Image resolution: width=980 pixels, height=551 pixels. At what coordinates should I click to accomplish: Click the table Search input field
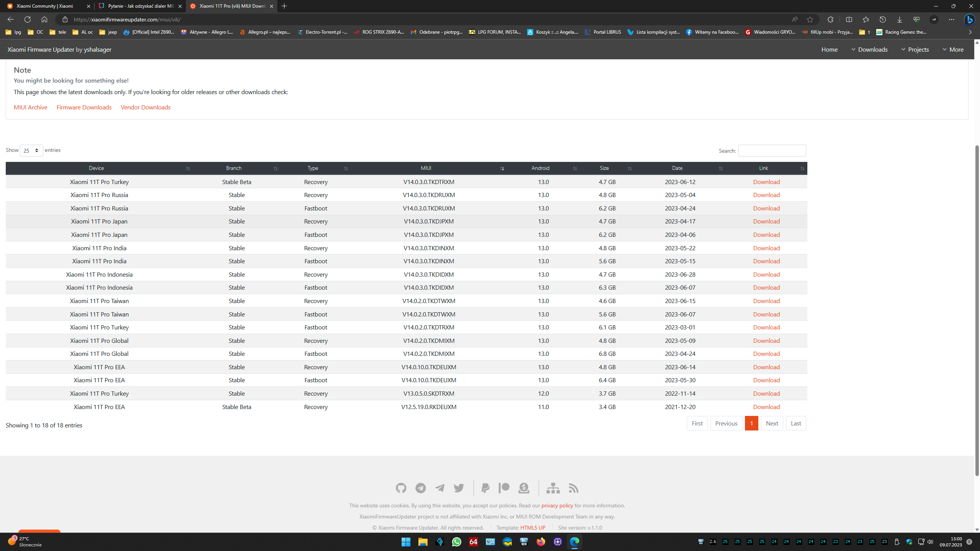pyautogui.click(x=772, y=150)
